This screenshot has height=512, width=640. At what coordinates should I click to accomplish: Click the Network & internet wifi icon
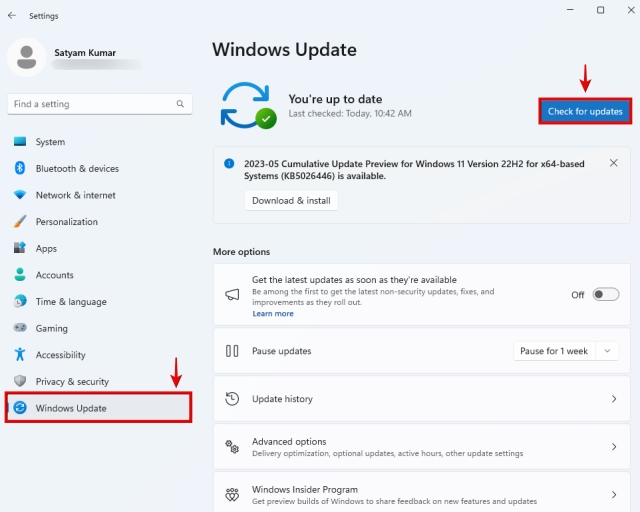(20, 195)
